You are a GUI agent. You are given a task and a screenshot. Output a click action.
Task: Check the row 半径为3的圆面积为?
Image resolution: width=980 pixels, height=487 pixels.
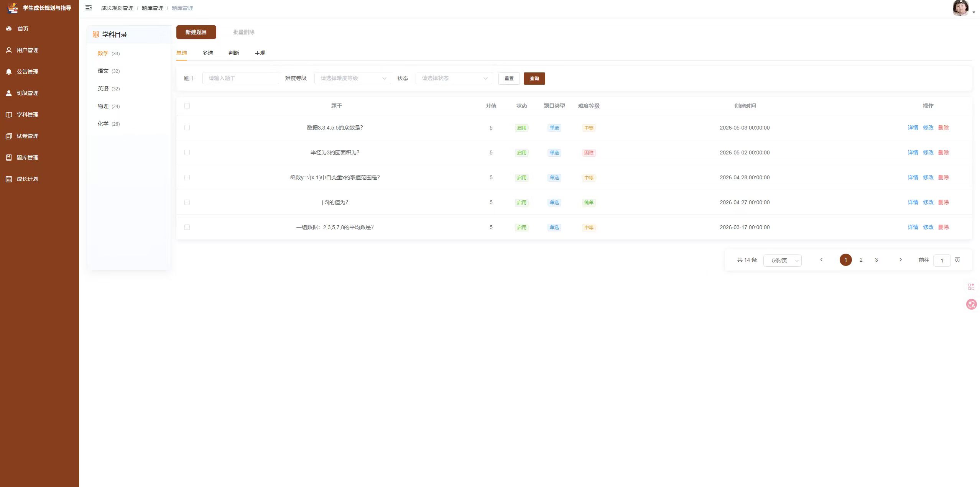(x=187, y=152)
